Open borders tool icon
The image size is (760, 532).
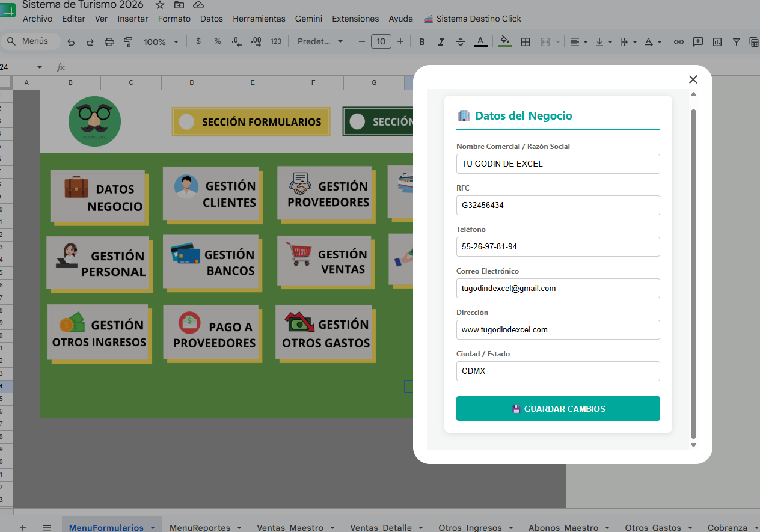tap(526, 42)
